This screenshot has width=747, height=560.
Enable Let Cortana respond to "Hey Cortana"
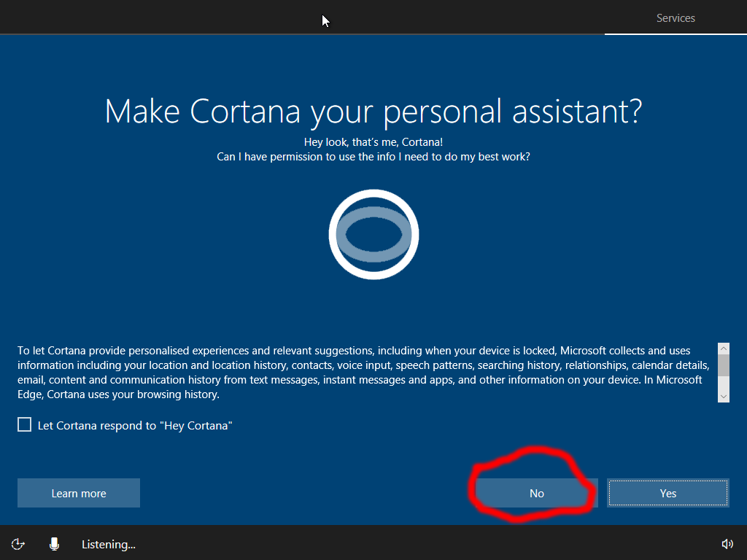(x=24, y=424)
